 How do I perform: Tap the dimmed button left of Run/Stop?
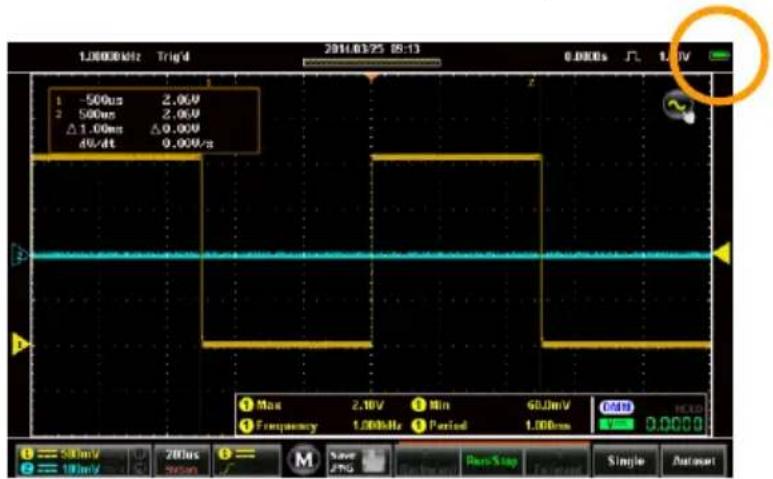click(x=426, y=461)
